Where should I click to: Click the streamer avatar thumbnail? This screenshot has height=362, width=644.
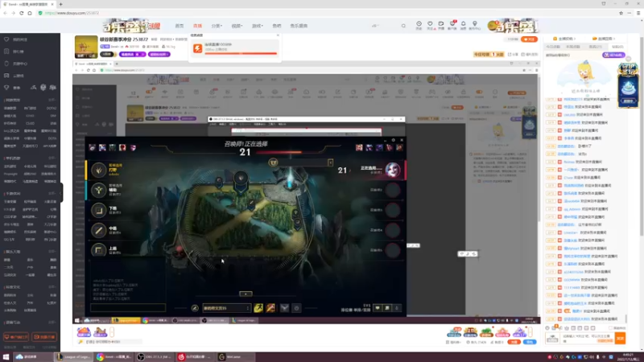point(86,47)
